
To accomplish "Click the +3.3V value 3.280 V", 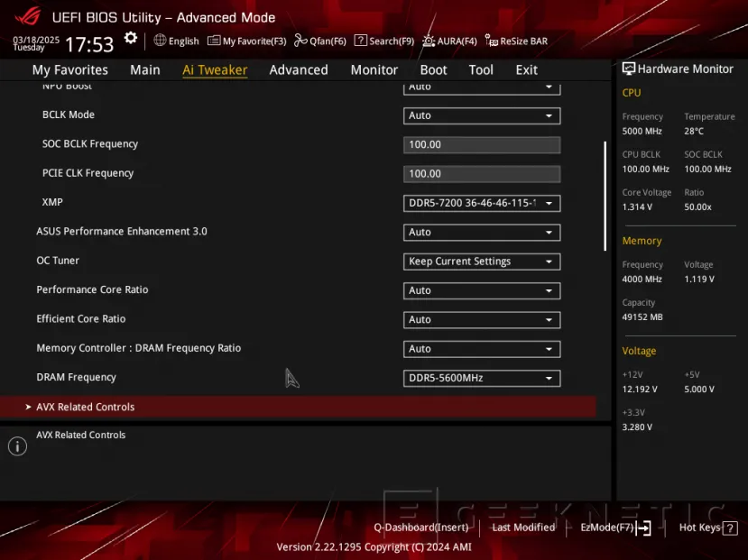I will tap(637, 427).
